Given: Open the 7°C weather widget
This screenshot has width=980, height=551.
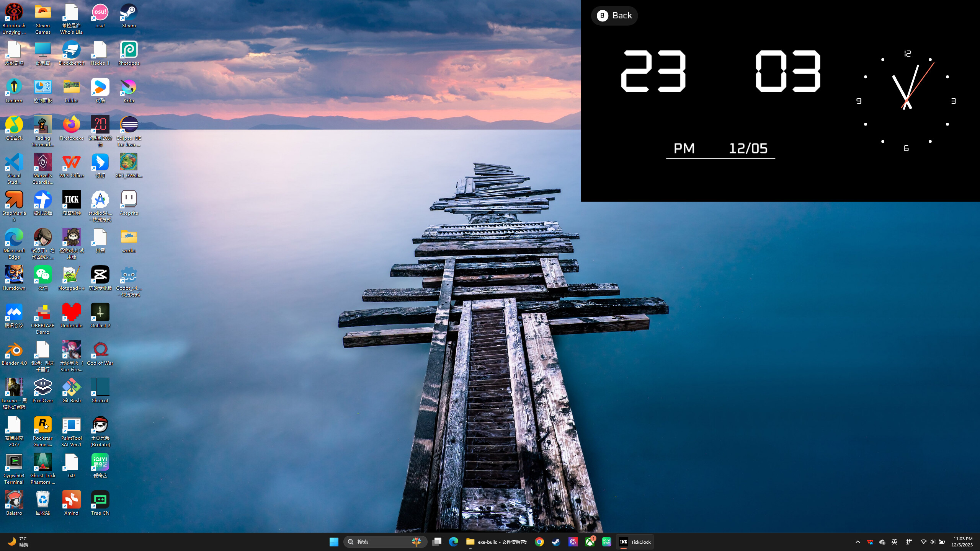Looking at the screenshot, I should click(17, 542).
